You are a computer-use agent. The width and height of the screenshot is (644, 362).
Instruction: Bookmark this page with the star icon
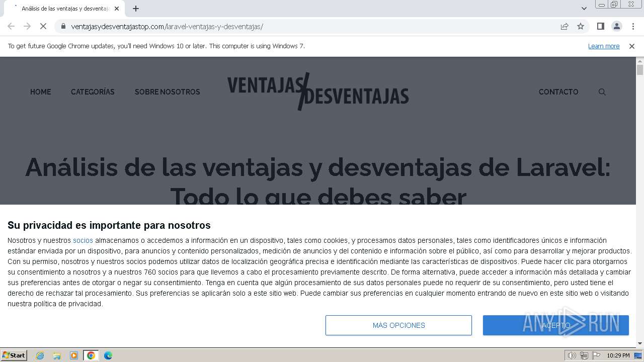click(x=581, y=27)
